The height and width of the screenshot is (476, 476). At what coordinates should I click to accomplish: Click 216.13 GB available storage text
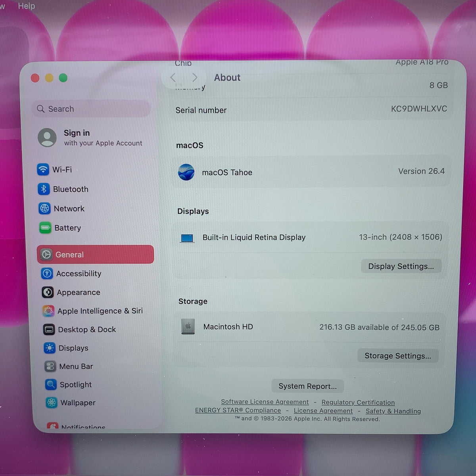click(379, 327)
